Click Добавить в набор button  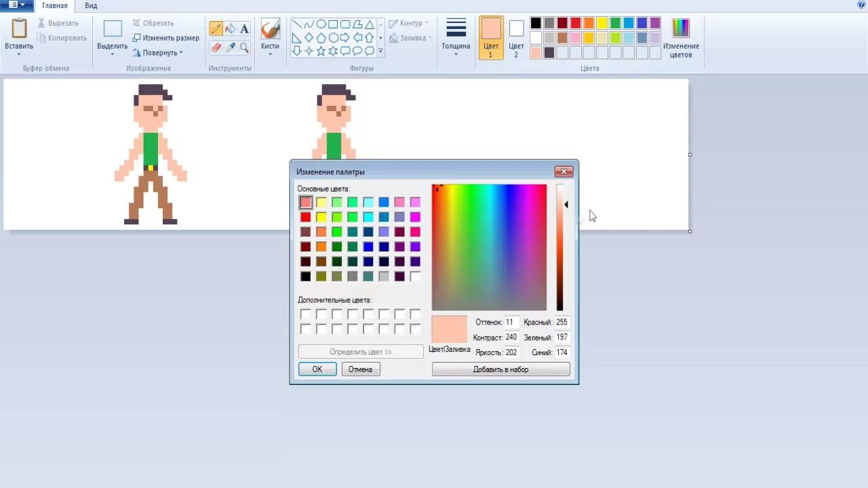(501, 369)
